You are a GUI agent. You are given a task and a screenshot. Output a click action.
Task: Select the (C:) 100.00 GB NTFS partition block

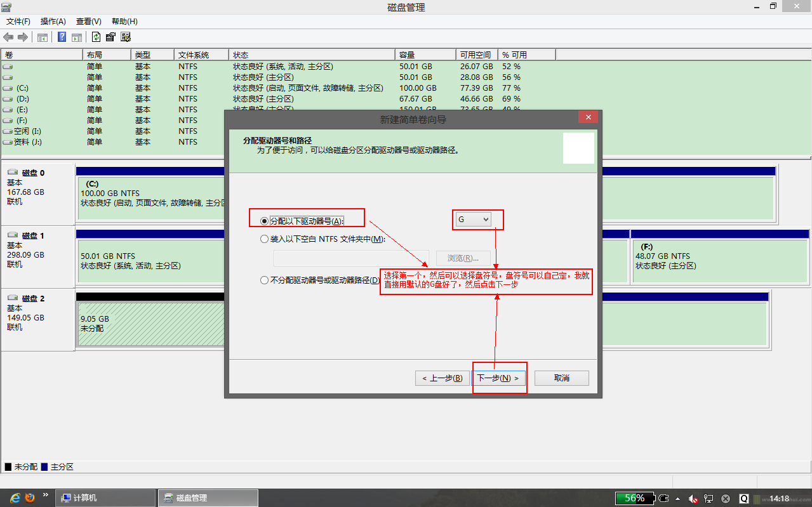[x=151, y=198]
